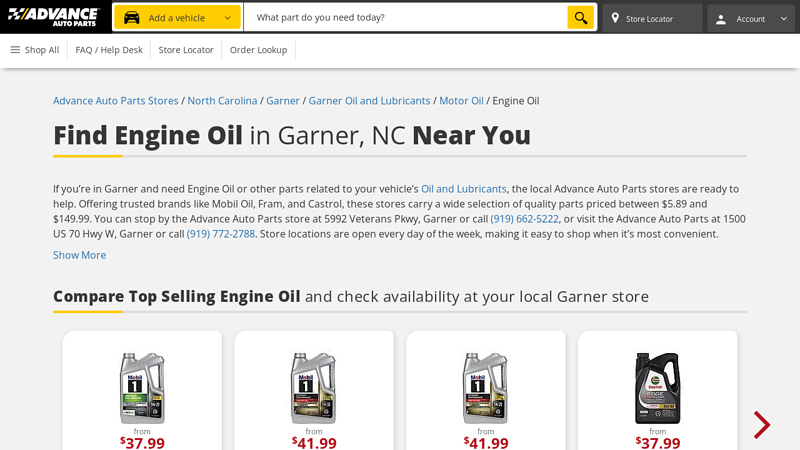Click the Account person icon

(720, 19)
